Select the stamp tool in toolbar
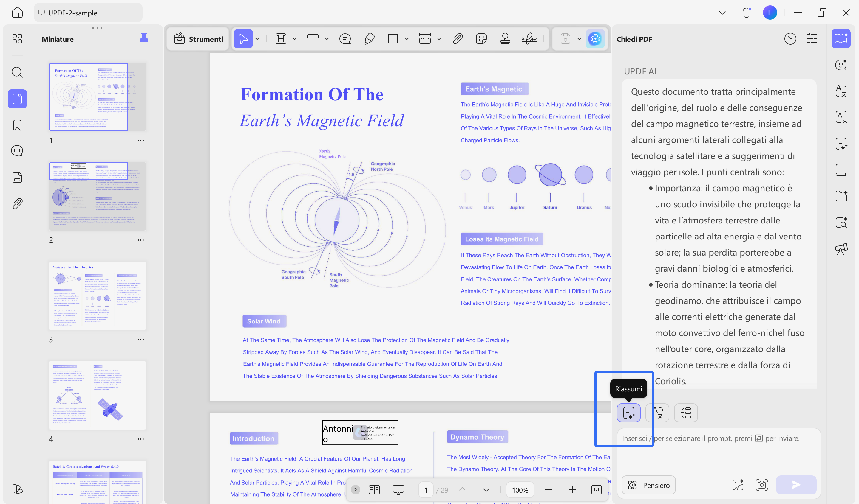Image resolution: width=859 pixels, height=504 pixels. click(x=505, y=39)
